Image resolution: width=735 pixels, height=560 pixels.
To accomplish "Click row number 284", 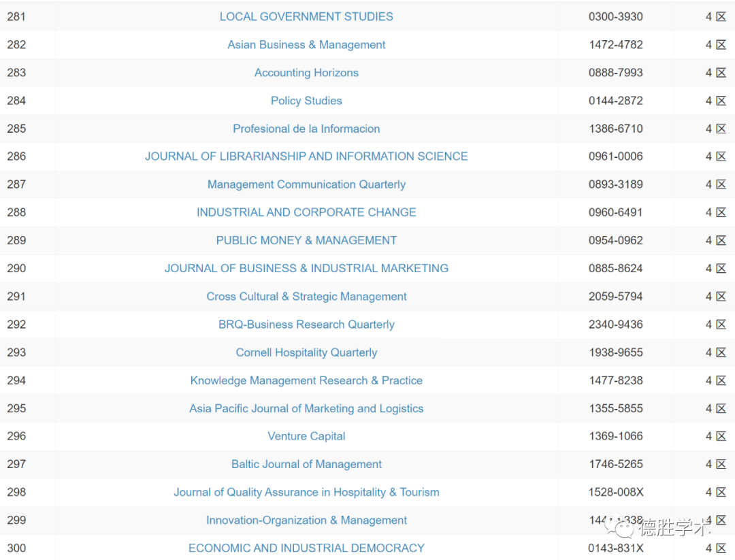I will pyautogui.click(x=16, y=101).
